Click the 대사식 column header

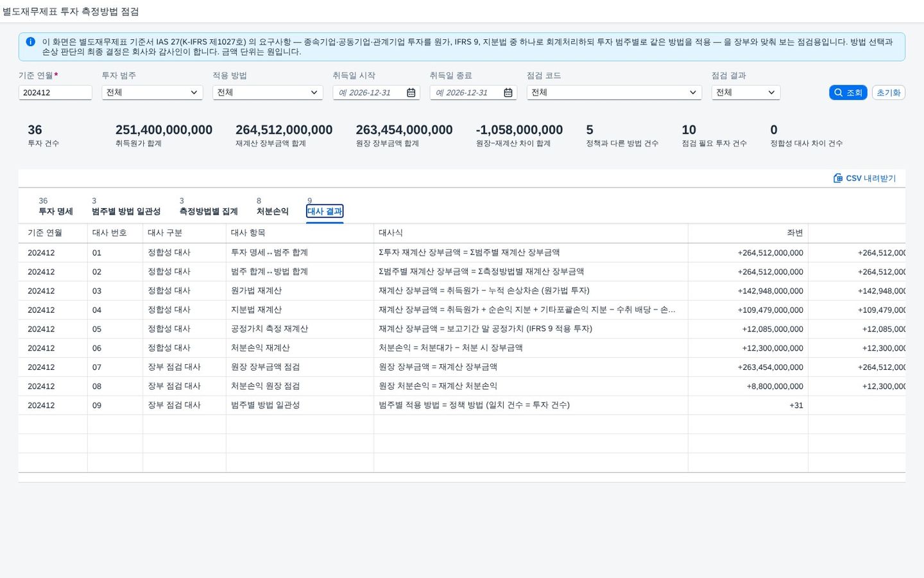click(531, 233)
